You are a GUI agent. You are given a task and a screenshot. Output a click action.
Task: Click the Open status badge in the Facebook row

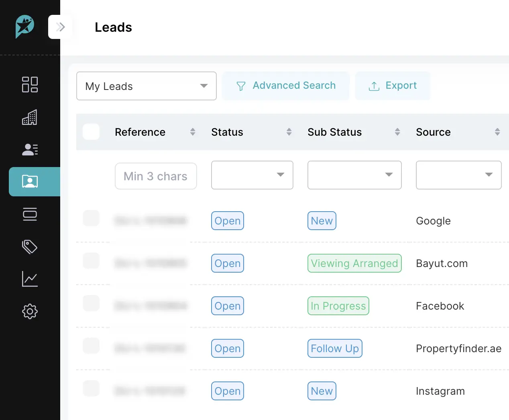click(x=228, y=306)
